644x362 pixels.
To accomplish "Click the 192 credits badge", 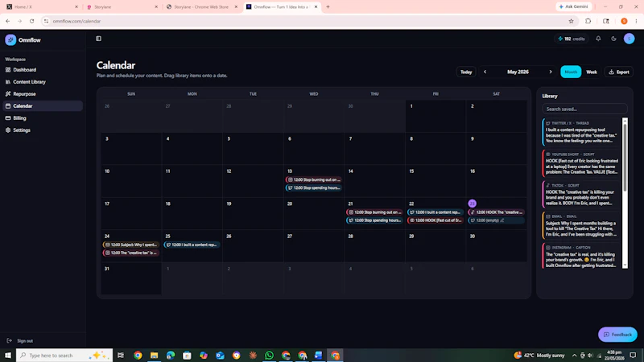I will tap(572, 39).
